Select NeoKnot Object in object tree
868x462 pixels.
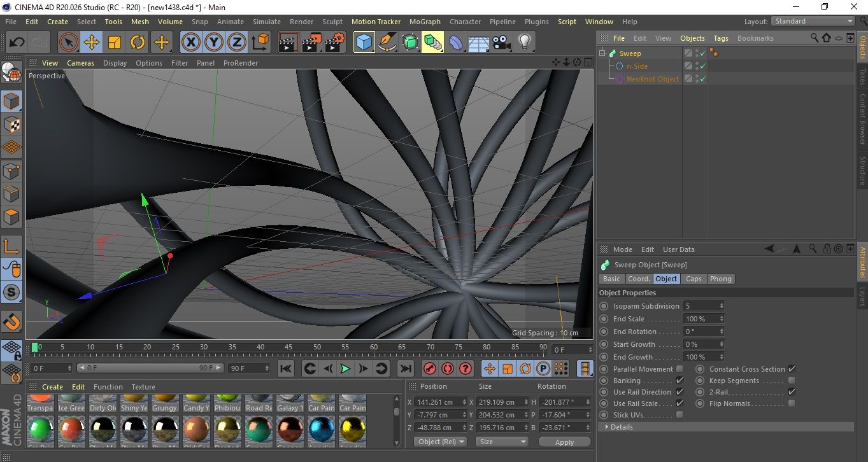point(652,79)
